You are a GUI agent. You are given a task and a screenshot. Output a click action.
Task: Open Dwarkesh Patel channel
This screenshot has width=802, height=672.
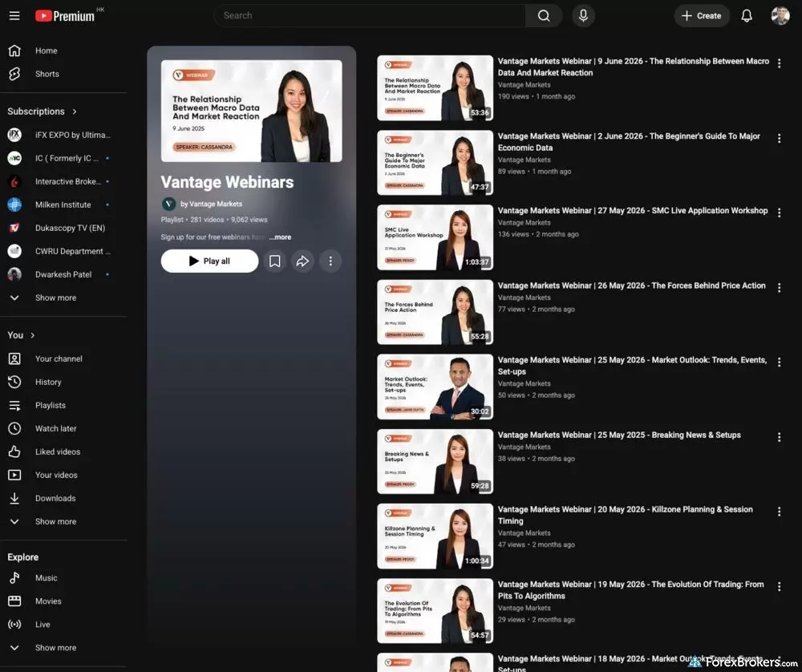(63, 274)
